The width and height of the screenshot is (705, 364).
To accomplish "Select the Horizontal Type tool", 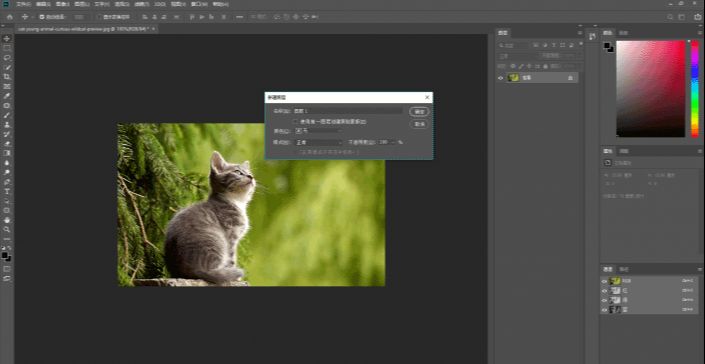I will coord(7,191).
